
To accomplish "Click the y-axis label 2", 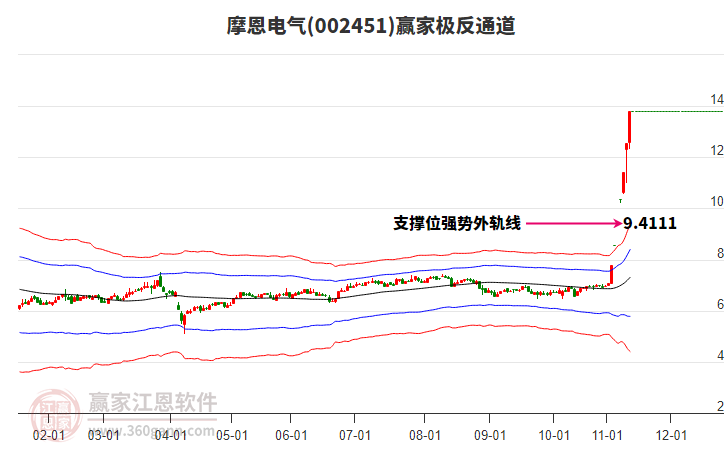I will 720,406.
